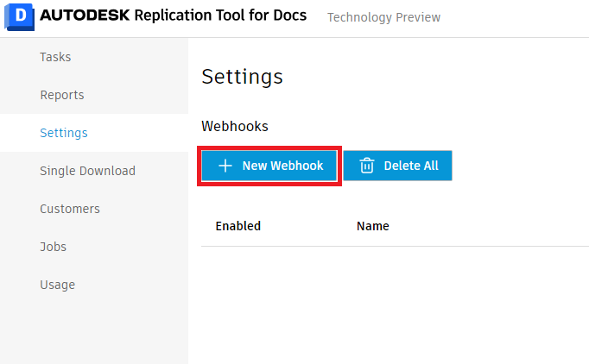Click the AUTODESK wordmark in header
Viewport: 589px width, 364px height.
pyautogui.click(x=83, y=16)
